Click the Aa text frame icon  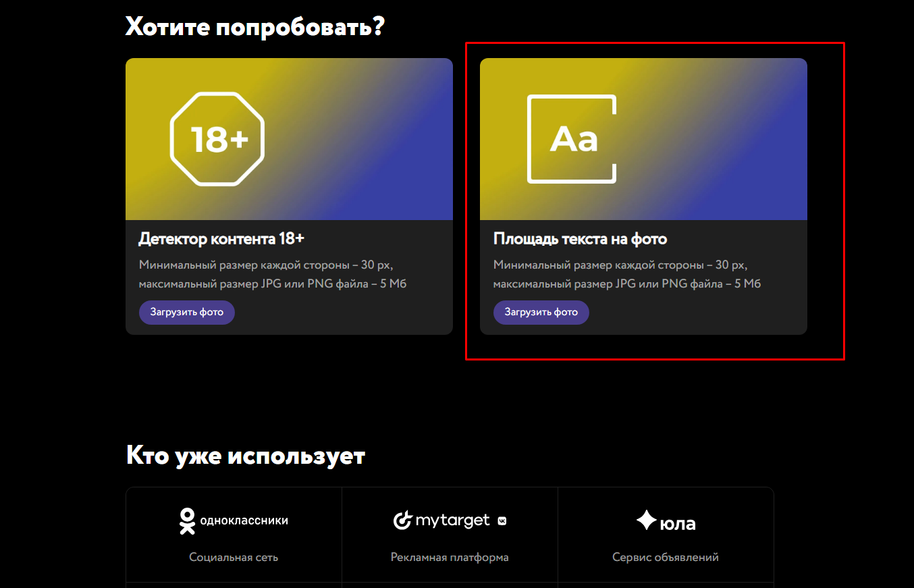point(572,139)
